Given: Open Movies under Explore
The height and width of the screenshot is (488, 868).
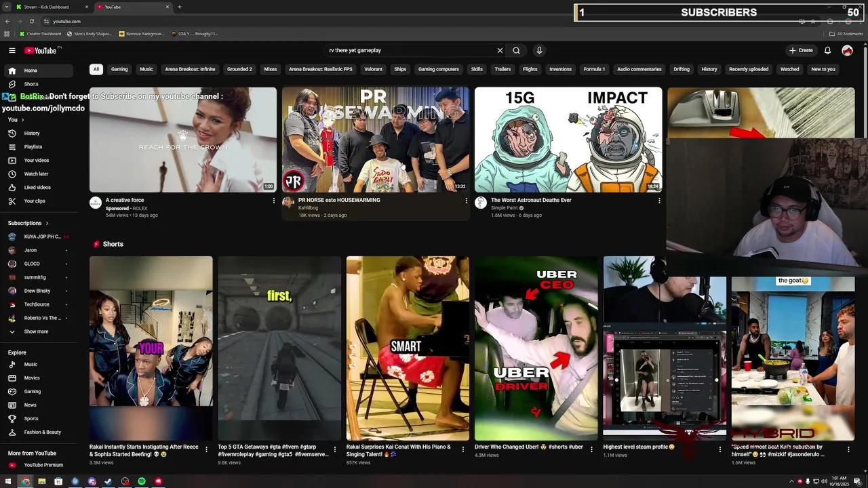Looking at the screenshot, I should [38, 378].
